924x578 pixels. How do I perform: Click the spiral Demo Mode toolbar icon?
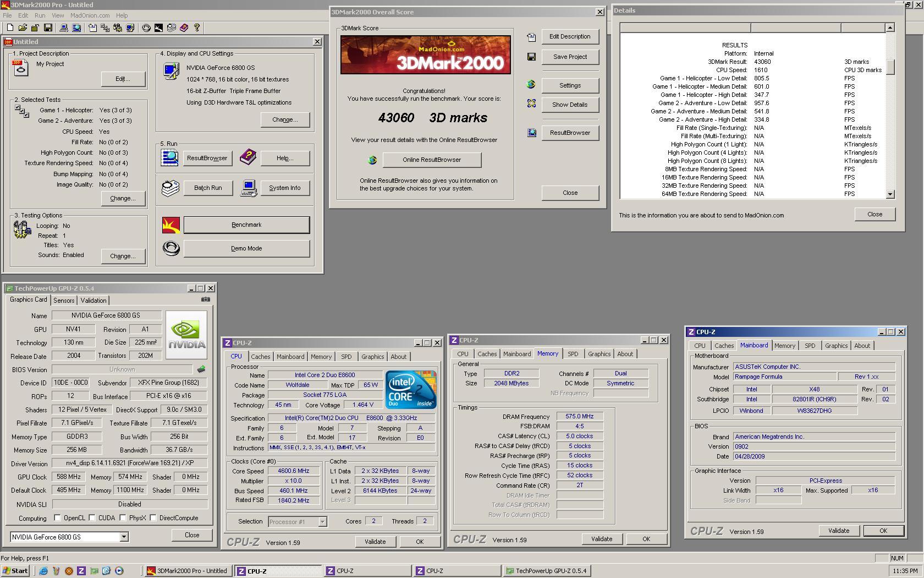click(146, 28)
